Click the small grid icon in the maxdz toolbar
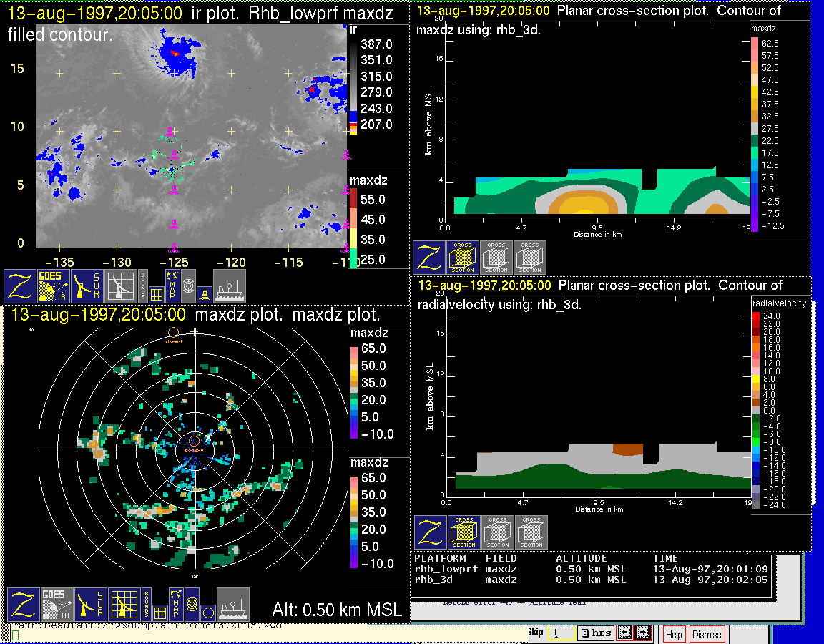824x644 pixels. point(160,613)
